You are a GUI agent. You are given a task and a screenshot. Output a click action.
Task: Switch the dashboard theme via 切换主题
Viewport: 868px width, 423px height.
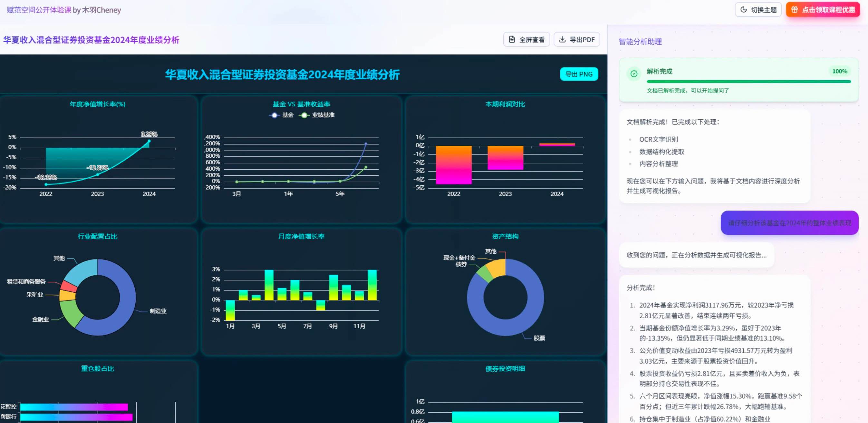(757, 9)
